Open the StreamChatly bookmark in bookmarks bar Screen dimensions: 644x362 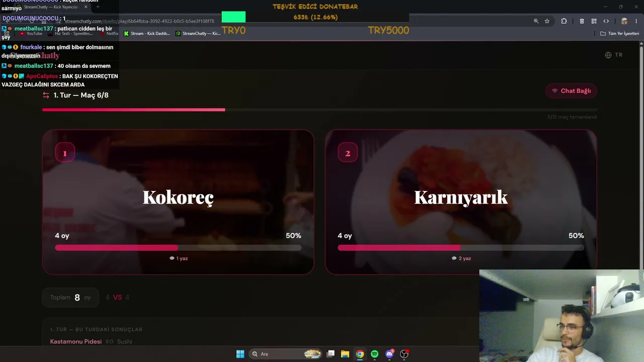(x=198, y=34)
